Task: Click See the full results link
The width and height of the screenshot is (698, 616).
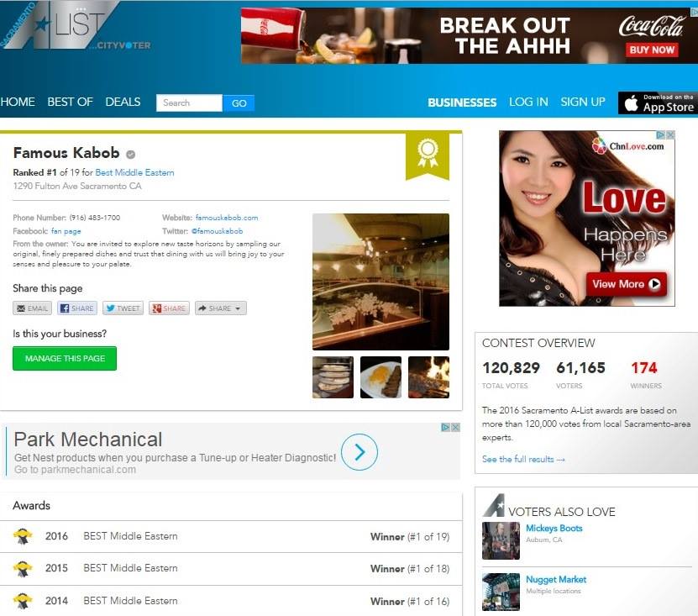Action: (x=523, y=459)
